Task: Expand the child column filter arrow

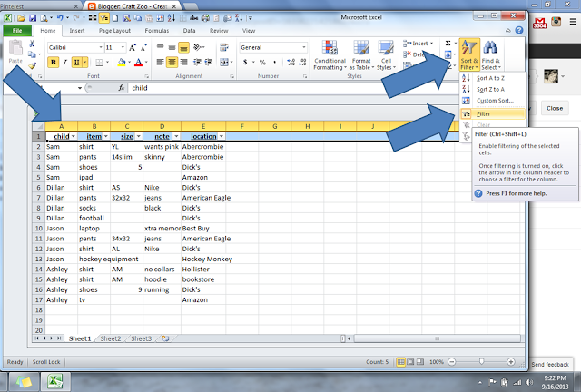Action: [73, 136]
